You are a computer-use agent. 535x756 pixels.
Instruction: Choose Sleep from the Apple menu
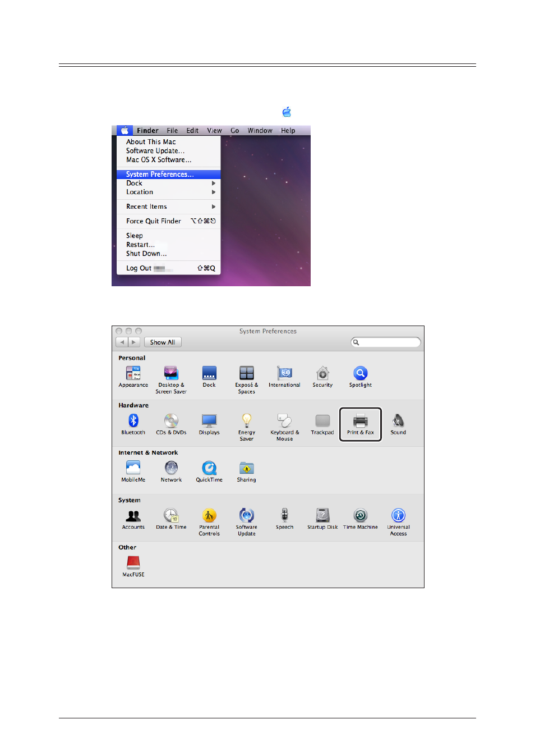pos(168,236)
